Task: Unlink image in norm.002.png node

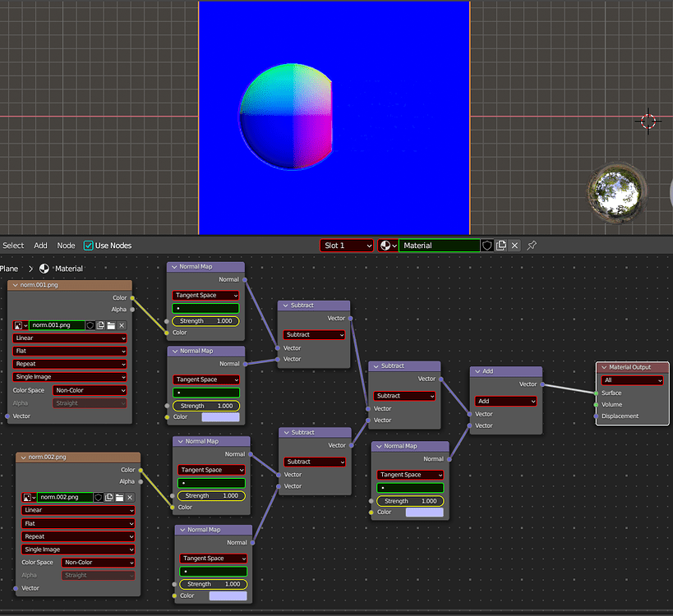Action: click(130, 498)
